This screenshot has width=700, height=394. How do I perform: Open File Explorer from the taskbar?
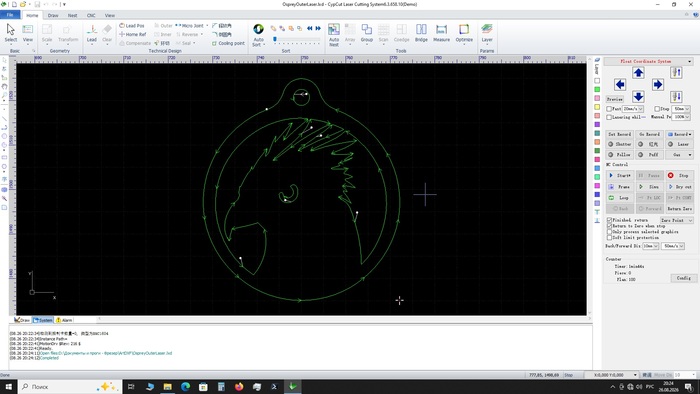coord(167,386)
